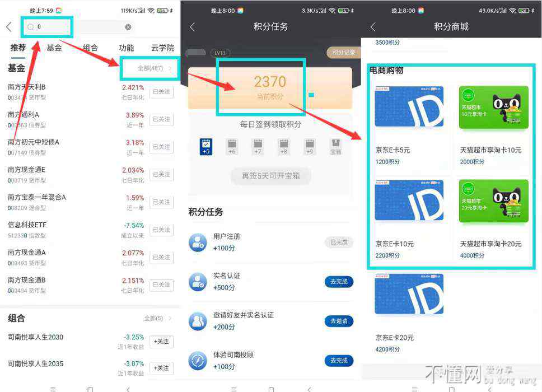Switch to the 基金 tab
The width and height of the screenshot is (542, 392).
click(x=54, y=48)
